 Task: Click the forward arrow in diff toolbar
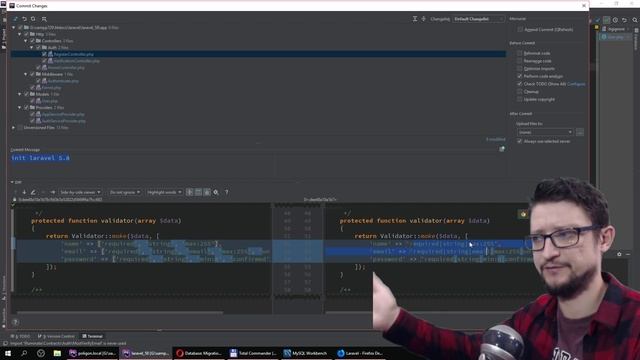(x=53, y=192)
